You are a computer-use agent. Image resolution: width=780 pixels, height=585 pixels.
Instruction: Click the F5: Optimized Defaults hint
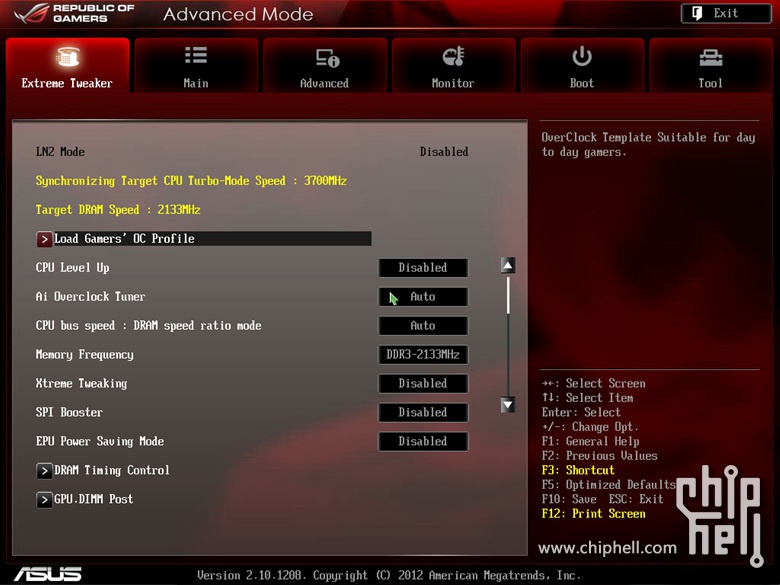pyautogui.click(x=608, y=485)
